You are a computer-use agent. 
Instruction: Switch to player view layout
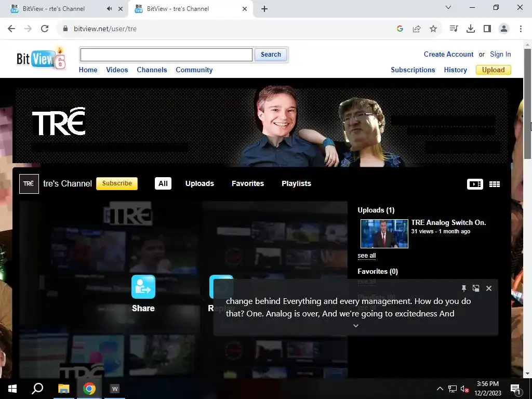[475, 184]
